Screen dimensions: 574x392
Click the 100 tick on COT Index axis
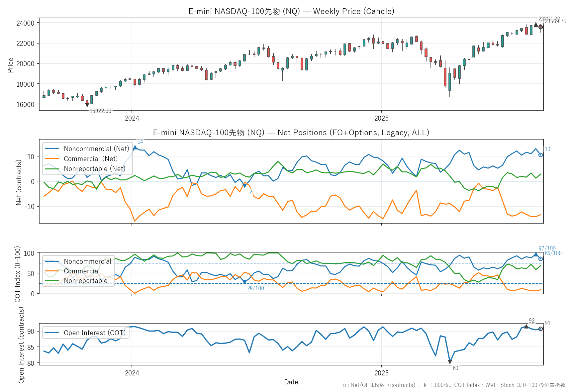pos(29,253)
